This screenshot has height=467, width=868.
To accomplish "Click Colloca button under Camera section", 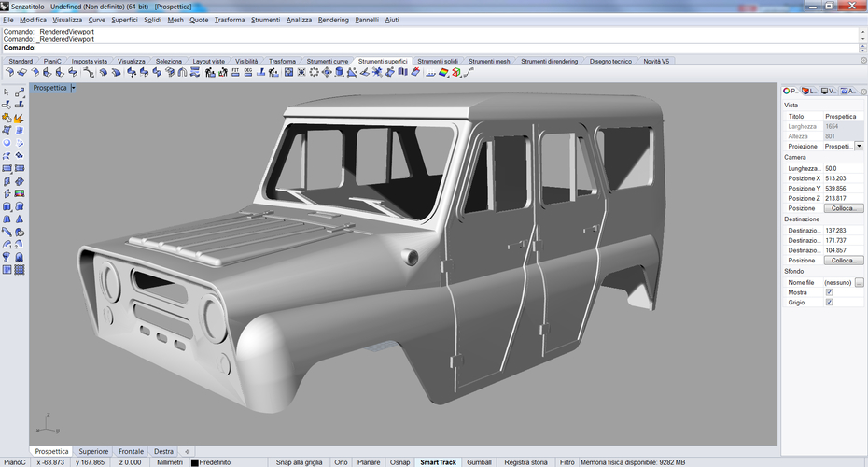I will pyautogui.click(x=844, y=208).
